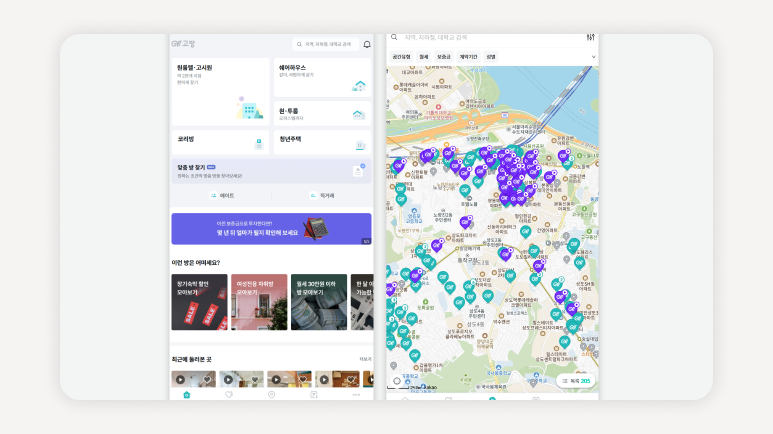Open the 셰어하우스 category card

(321, 78)
